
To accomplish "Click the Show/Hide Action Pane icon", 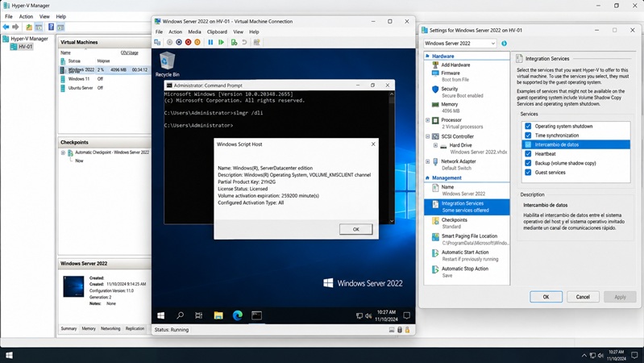I will (60, 27).
